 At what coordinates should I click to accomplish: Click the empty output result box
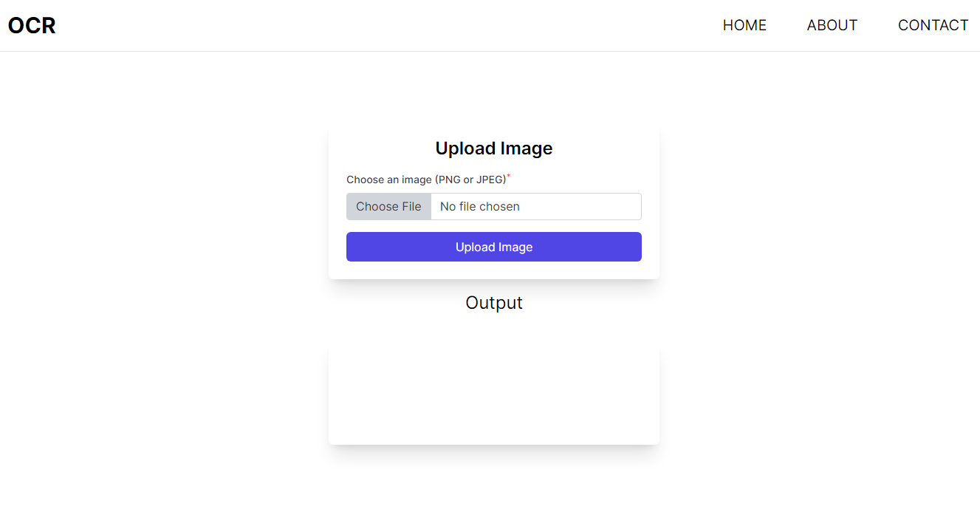[x=493, y=397]
